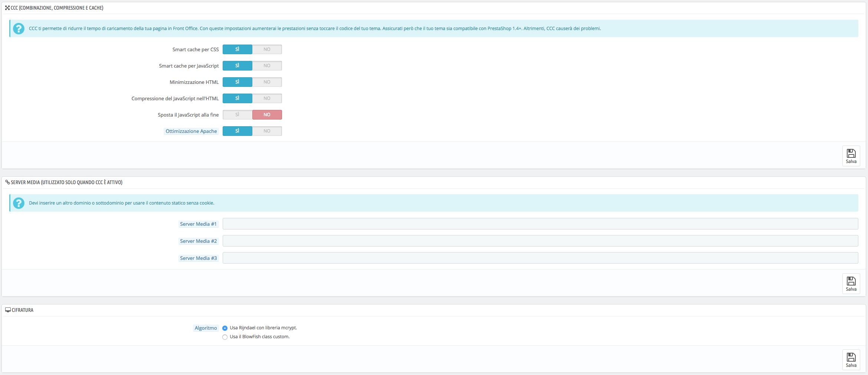Viewport: 868px width, 375px height.
Task: Select Usa Rijndael con libreria mcrypt
Action: tap(225, 328)
